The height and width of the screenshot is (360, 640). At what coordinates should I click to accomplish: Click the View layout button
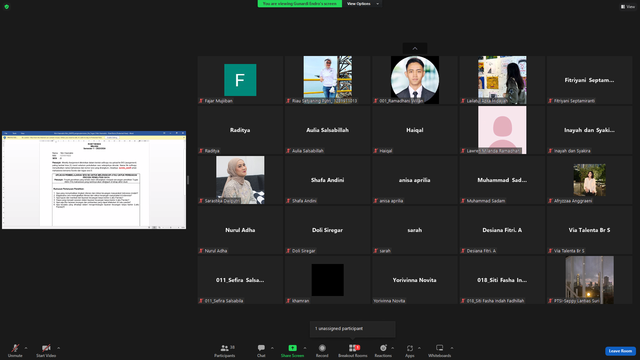point(628,7)
